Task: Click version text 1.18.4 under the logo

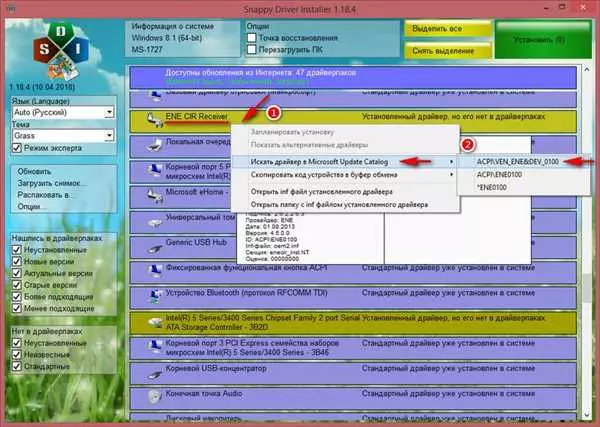Action: [42, 87]
